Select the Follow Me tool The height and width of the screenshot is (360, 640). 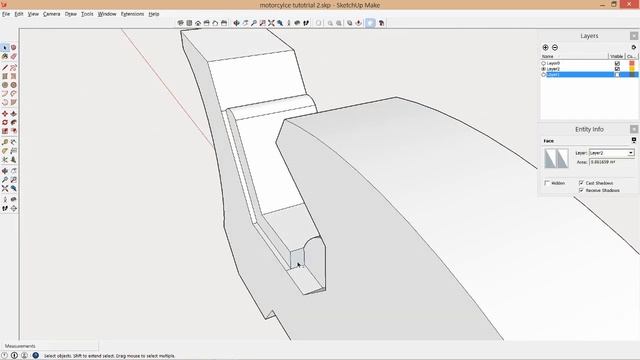pos(13,122)
